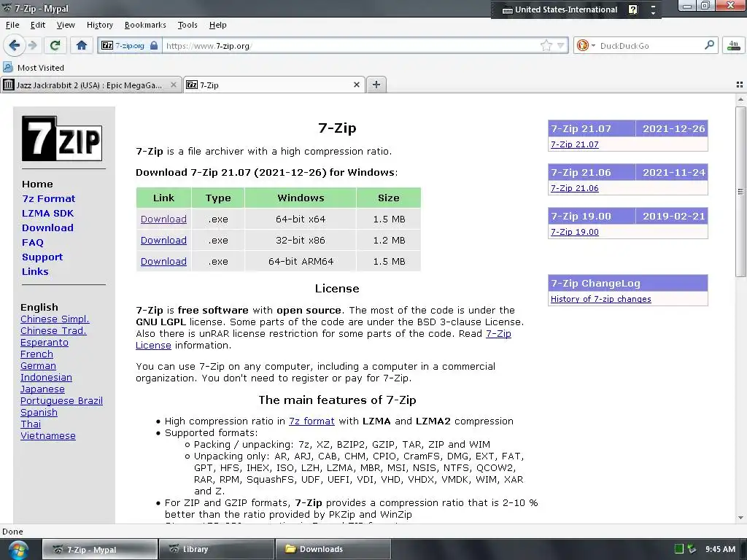Close the Jazz Jackrabbit 2 tab
Viewport: 747px width, 560px height.
(174, 85)
